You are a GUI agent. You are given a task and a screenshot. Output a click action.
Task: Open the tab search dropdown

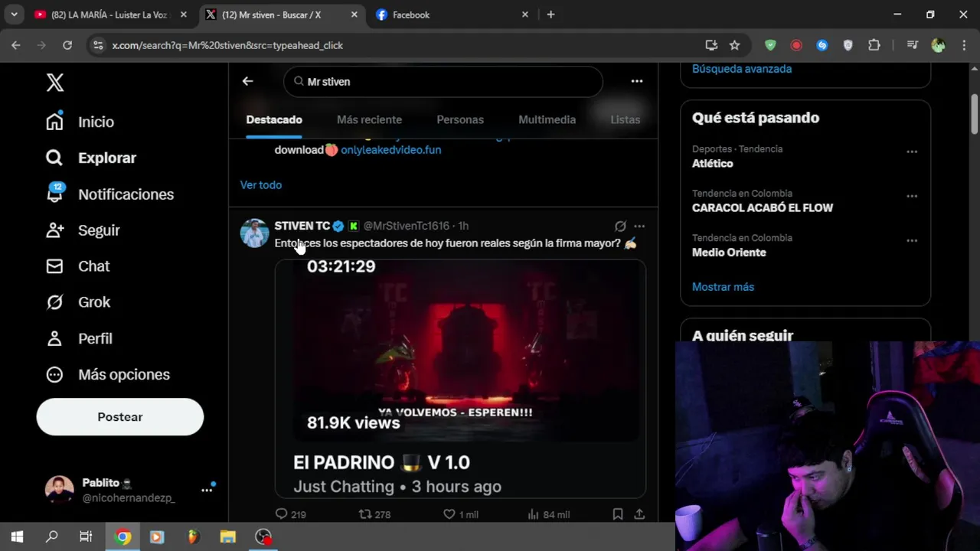click(14, 15)
